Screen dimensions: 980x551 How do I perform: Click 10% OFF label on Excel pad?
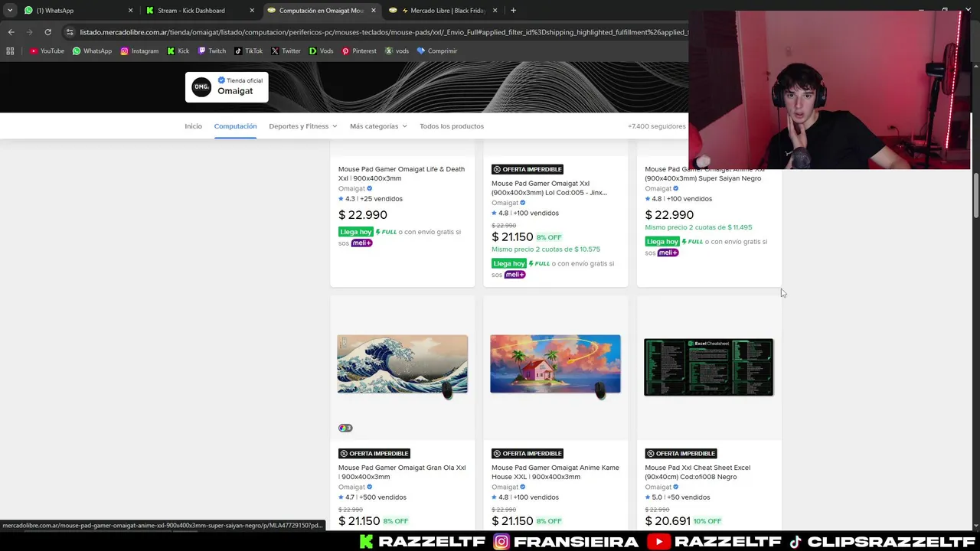(707, 521)
